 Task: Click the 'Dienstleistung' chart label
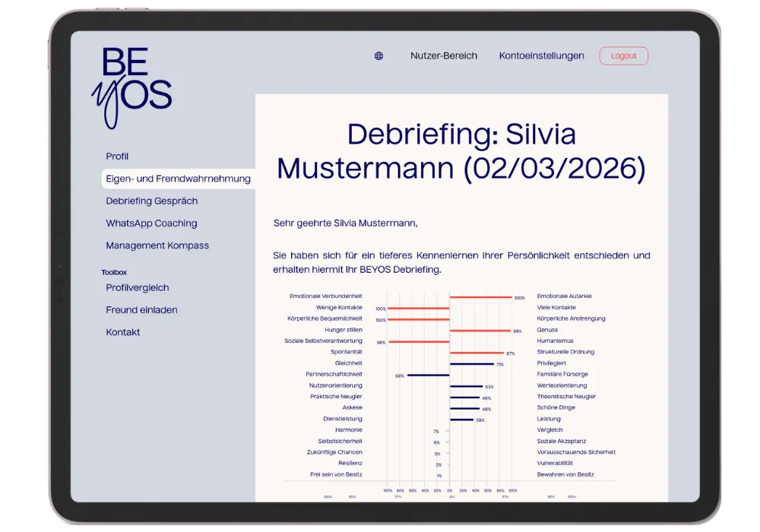[x=343, y=419]
